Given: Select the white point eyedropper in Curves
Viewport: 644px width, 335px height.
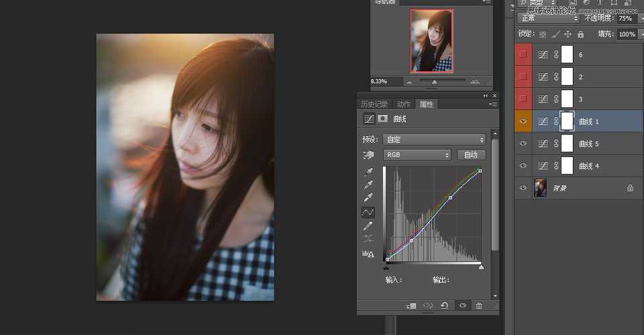Looking at the screenshot, I should click(368, 198).
